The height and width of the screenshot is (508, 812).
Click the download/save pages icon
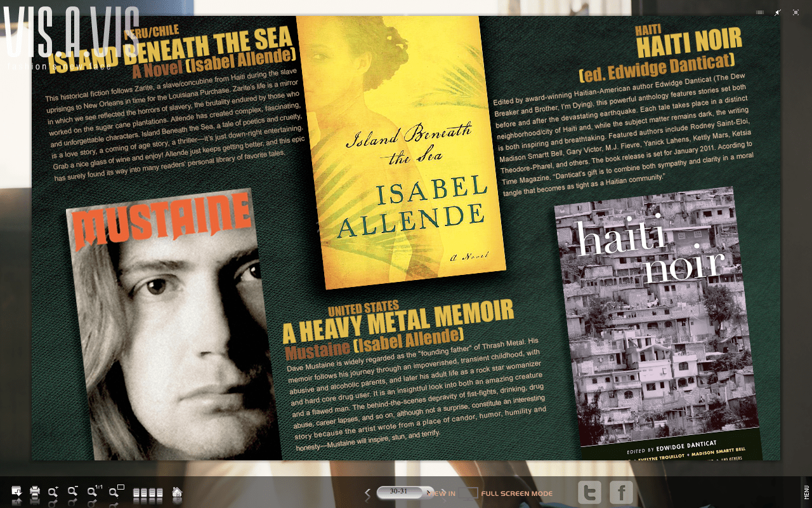[16, 491]
